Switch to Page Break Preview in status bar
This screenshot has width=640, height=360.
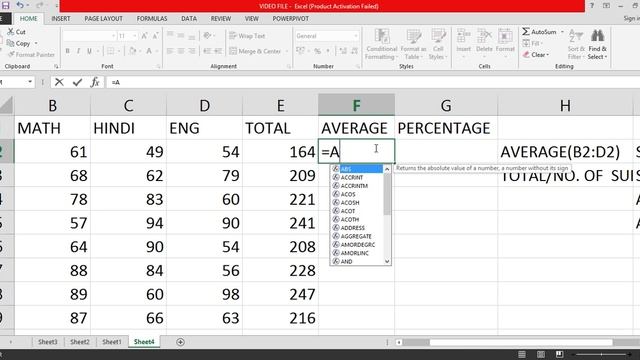560,354
